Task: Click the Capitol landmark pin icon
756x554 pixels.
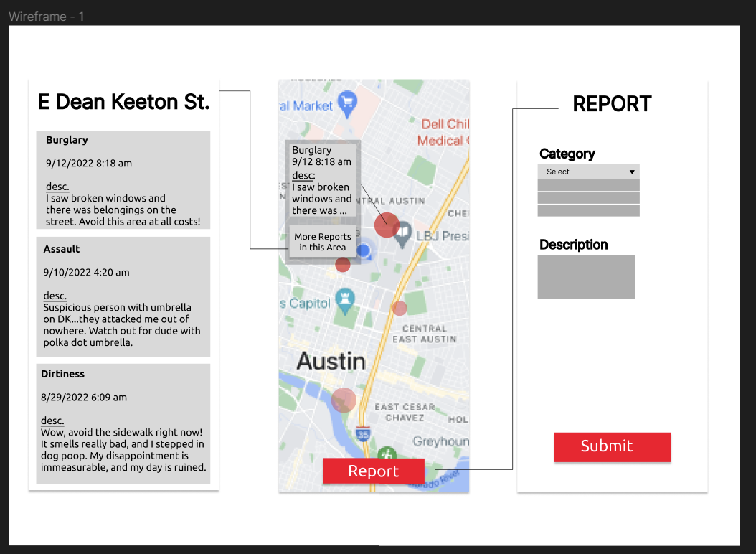Action: 345,301
